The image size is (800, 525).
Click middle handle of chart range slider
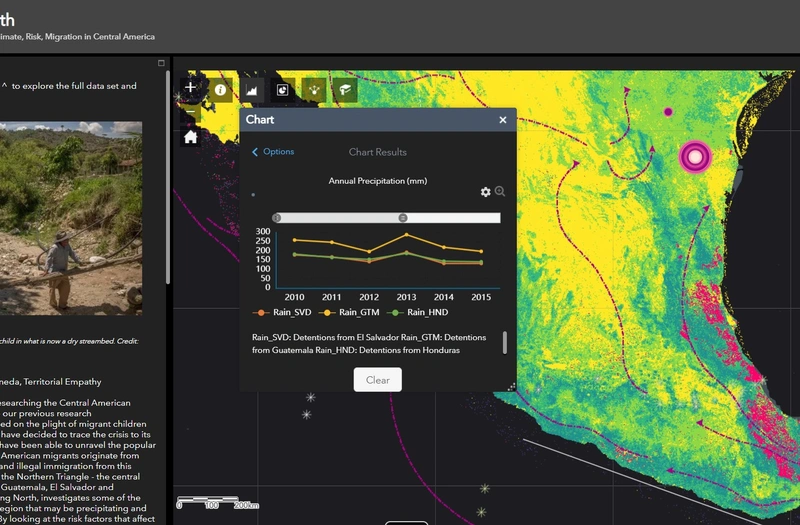point(403,218)
